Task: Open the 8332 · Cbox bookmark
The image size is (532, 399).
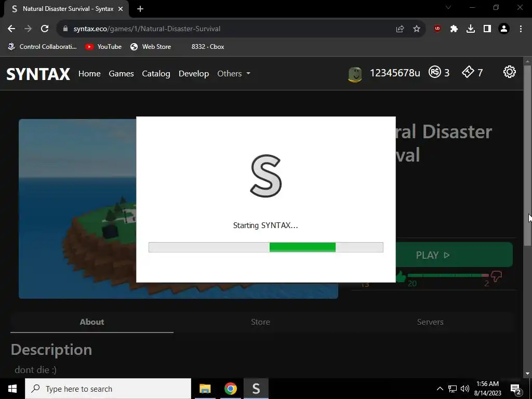Action: [208, 47]
